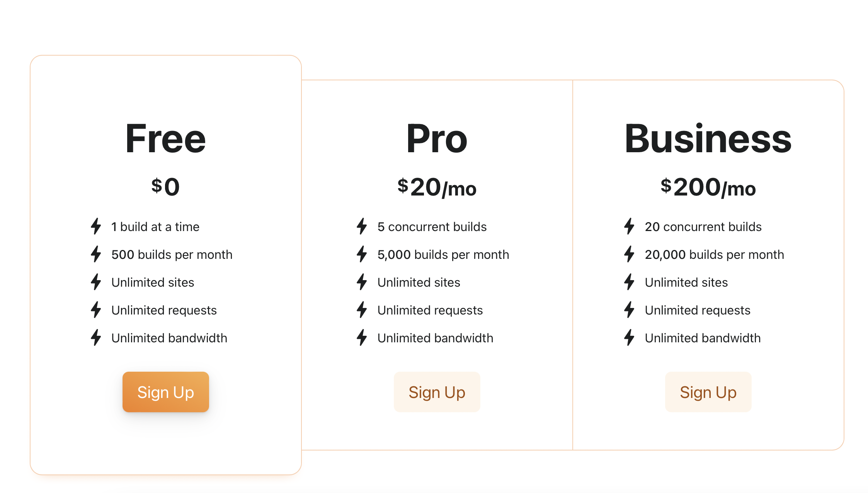Click the '$200/mo' price text
868x493 pixels.
708,187
